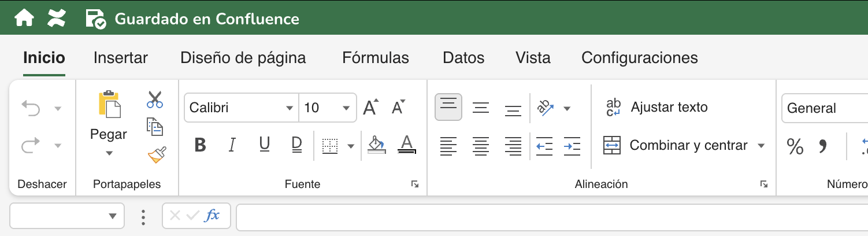
Task: Switch to the Insertar tab
Action: tap(120, 58)
